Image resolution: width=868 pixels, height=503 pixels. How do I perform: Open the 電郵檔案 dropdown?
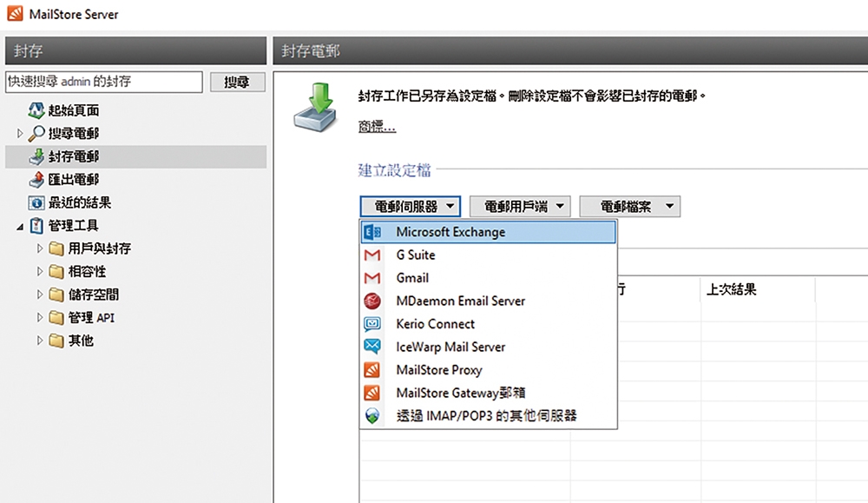point(630,207)
